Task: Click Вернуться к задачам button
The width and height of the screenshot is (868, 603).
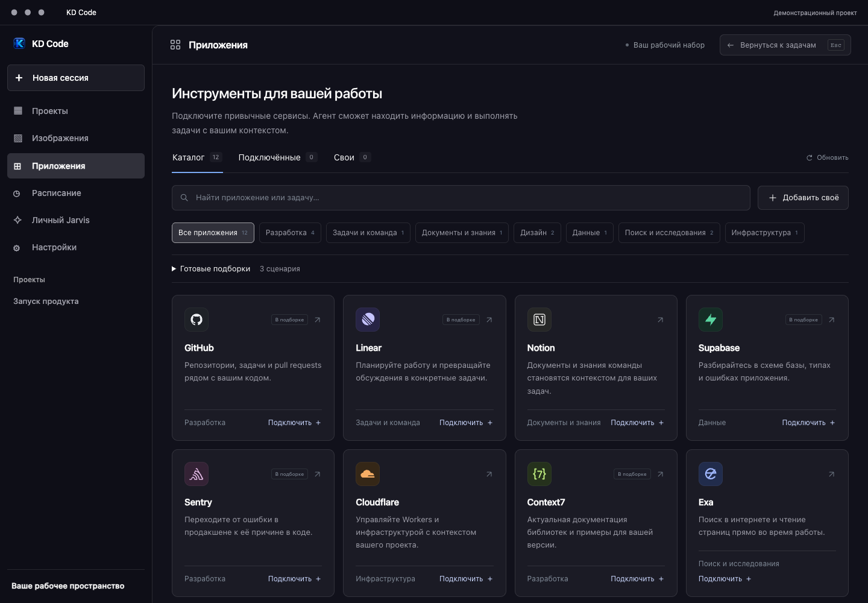Action: 785,45
